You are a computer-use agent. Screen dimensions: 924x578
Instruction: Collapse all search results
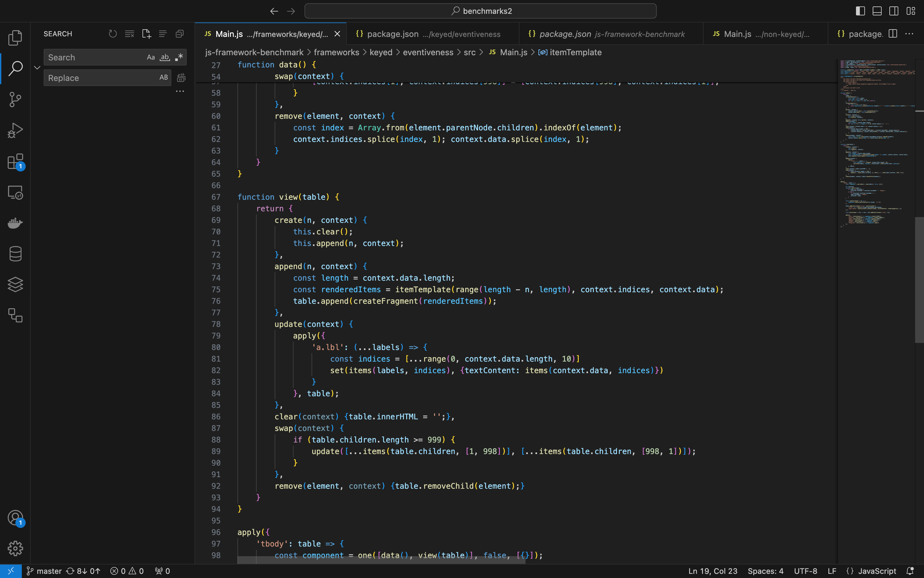click(x=179, y=34)
